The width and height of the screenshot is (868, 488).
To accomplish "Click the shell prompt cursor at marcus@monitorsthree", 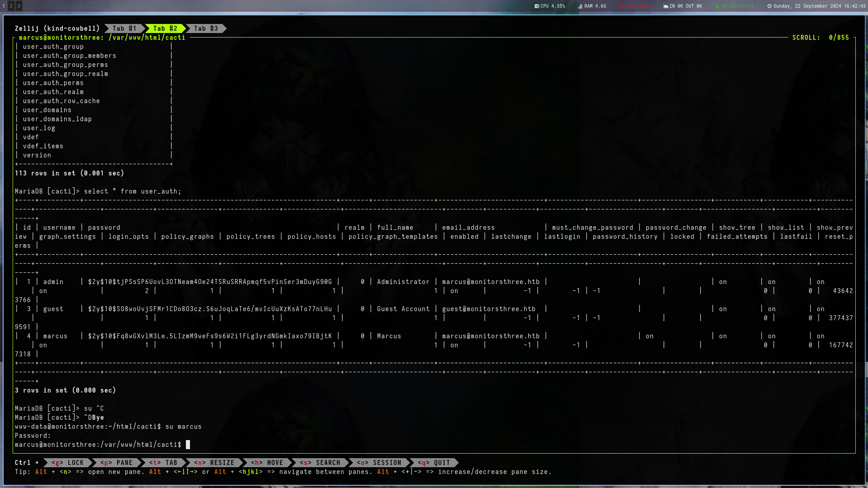I will click(x=188, y=445).
